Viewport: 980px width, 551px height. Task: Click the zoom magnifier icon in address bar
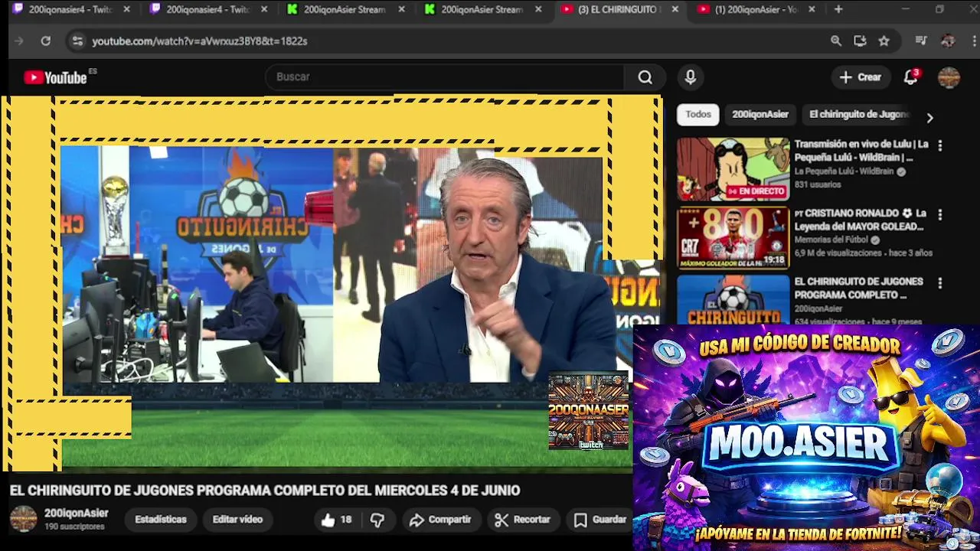click(836, 41)
